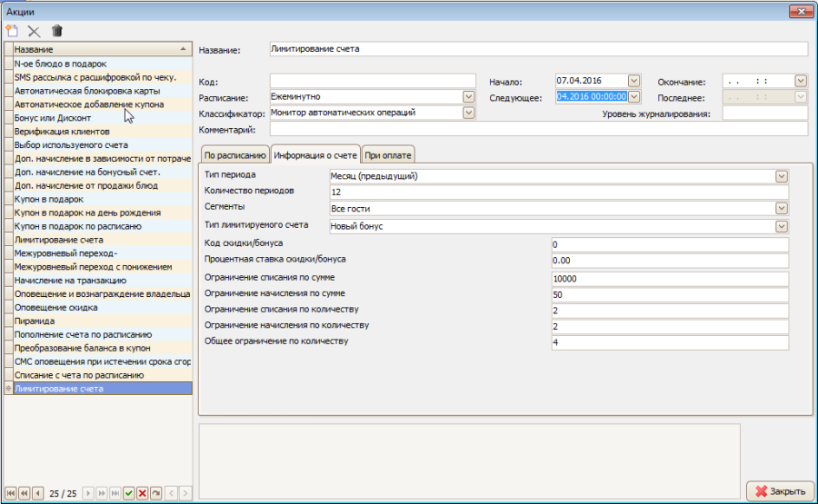Jump to the first record in navigator
Screen dimensions: 818x504
11,493
